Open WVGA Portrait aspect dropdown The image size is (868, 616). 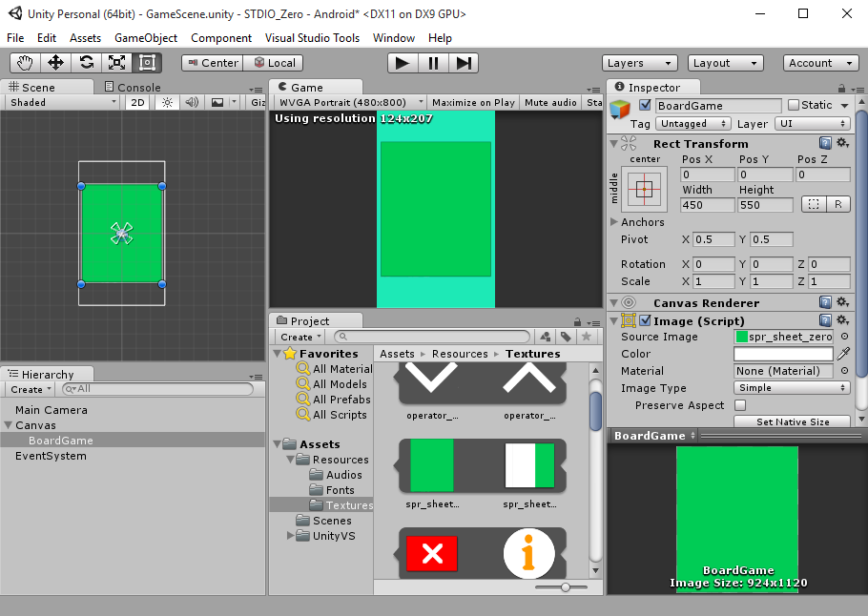(350, 102)
